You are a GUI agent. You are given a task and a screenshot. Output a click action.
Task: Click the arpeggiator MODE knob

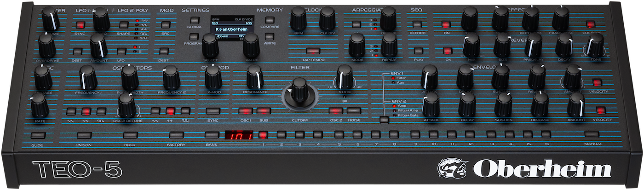point(356,45)
